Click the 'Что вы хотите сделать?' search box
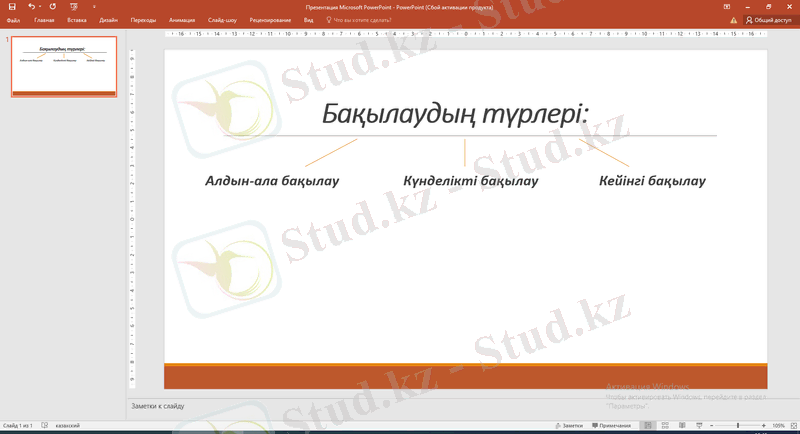 click(x=359, y=20)
